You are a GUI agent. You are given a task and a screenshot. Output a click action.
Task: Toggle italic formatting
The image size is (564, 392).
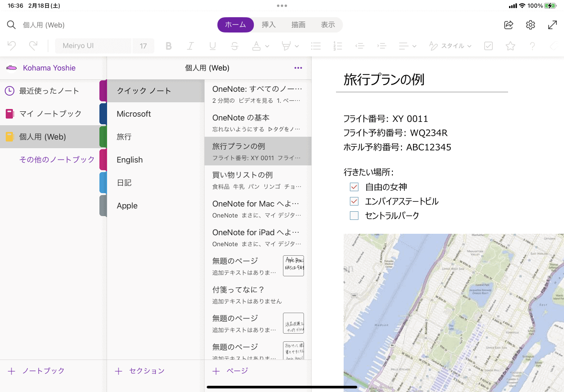click(x=190, y=46)
